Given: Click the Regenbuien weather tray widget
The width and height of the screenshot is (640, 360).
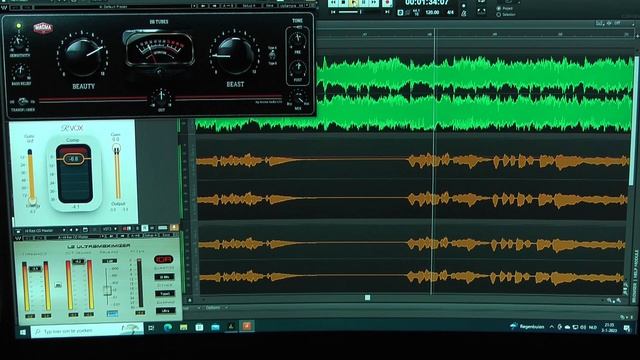Looking at the screenshot, I should coord(527,327).
